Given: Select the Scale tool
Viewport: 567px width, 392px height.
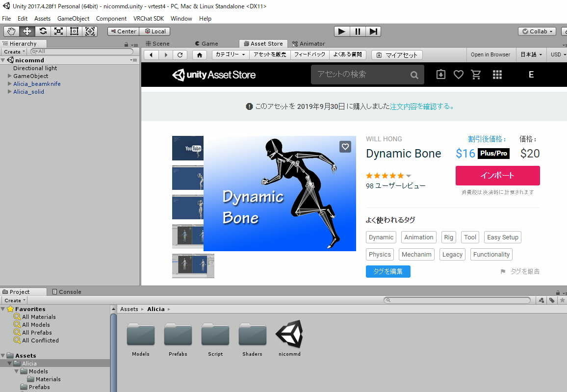Looking at the screenshot, I should tap(58, 31).
